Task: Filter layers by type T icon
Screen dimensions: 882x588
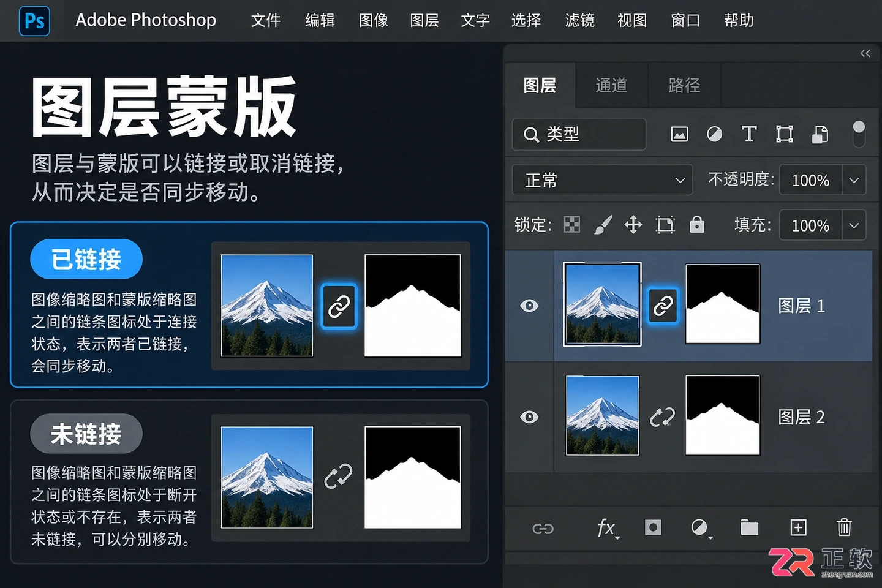Action: [x=749, y=134]
